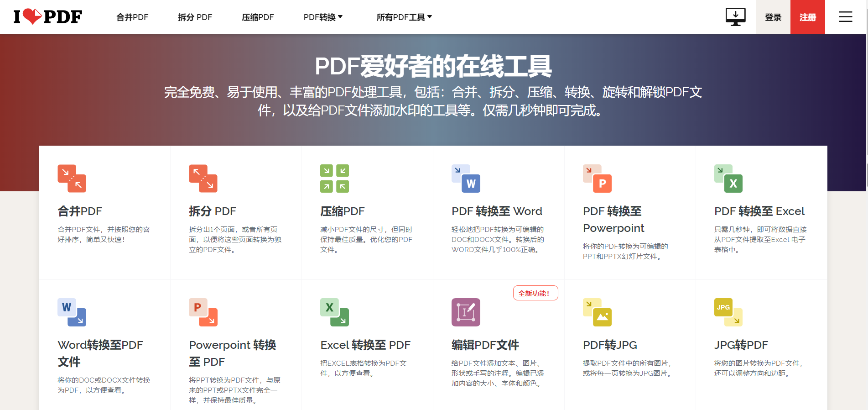Open the 压缩PDF card title

coord(343,211)
